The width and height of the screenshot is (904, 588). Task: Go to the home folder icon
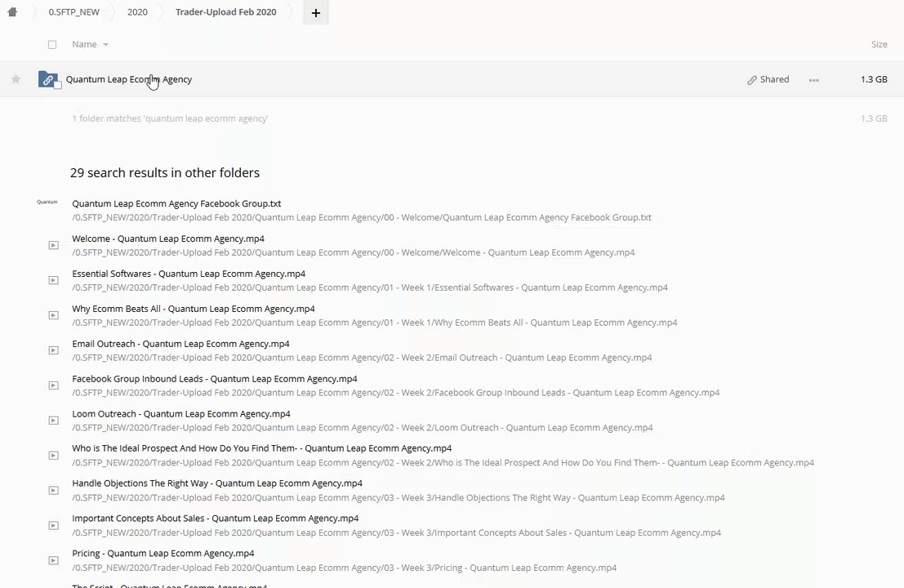tap(12, 11)
